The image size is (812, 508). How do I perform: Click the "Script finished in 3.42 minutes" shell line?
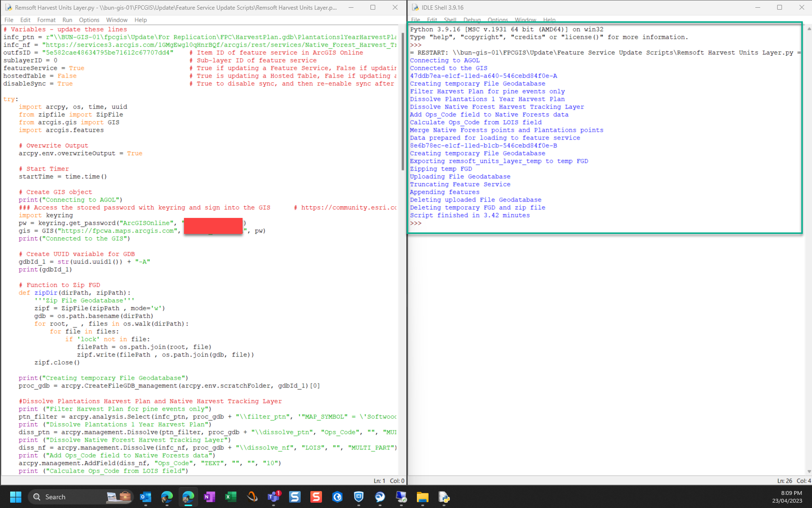click(470, 216)
